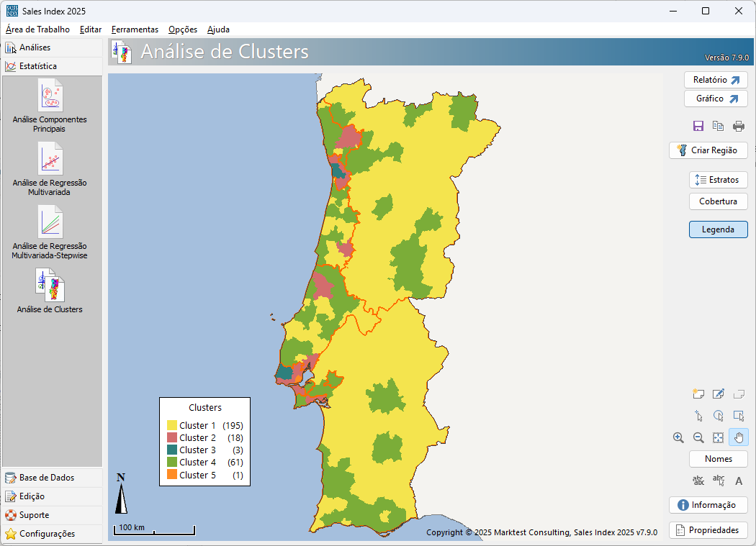
Task: Click the Relatório button
Action: click(x=715, y=80)
